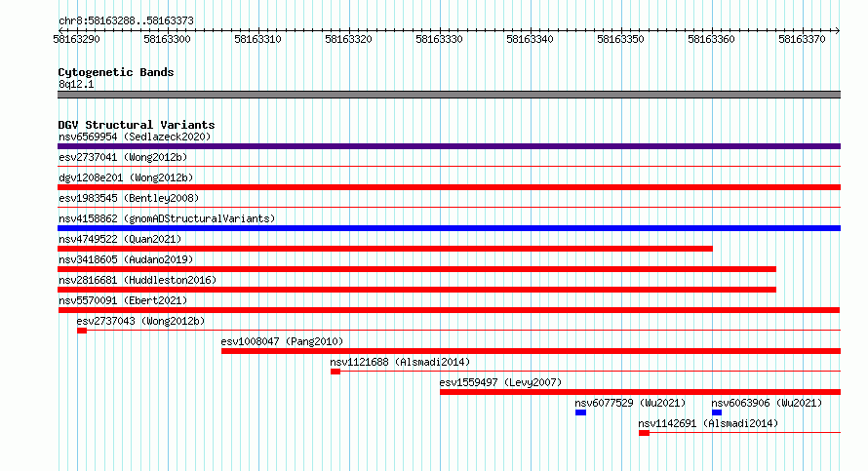The width and height of the screenshot is (868, 471).
Task: Select the blue nsv4158862 gnomAD bar
Action: tap(449, 228)
